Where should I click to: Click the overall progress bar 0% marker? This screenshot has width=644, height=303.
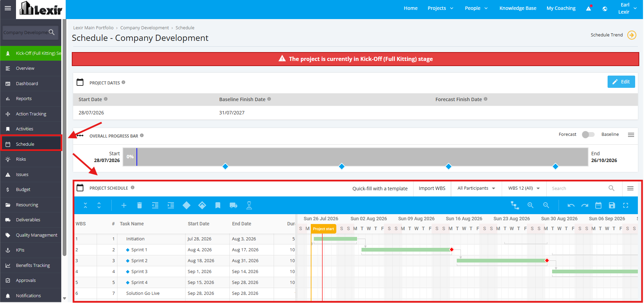pos(130,157)
